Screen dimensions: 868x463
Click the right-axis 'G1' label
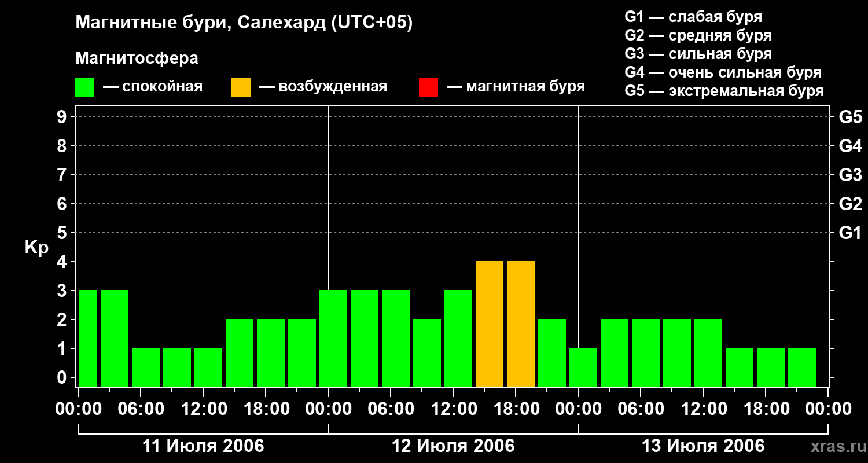tap(850, 233)
